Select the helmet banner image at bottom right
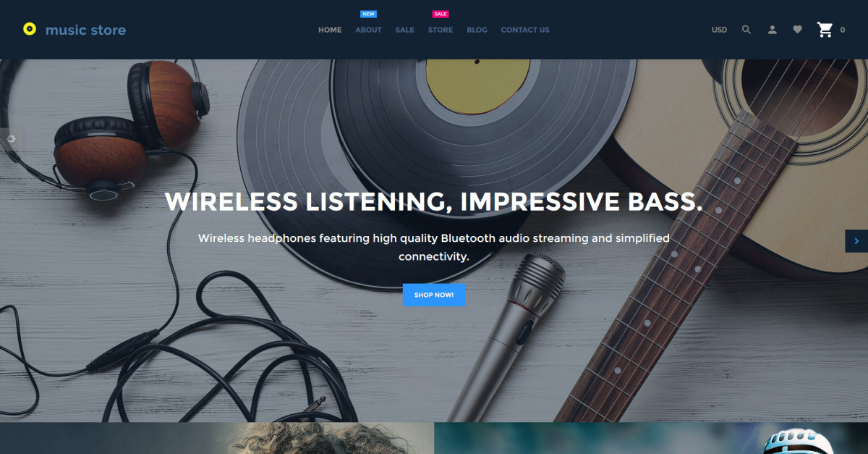Image resolution: width=868 pixels, height=454 pixels. pyautogui.click(x=651, y=438)
